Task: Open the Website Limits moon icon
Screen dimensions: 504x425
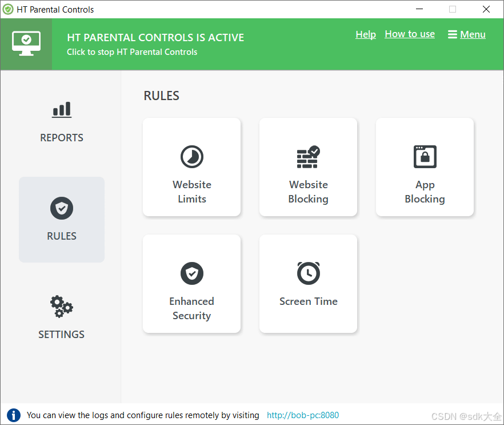Action: coord(191,157)
